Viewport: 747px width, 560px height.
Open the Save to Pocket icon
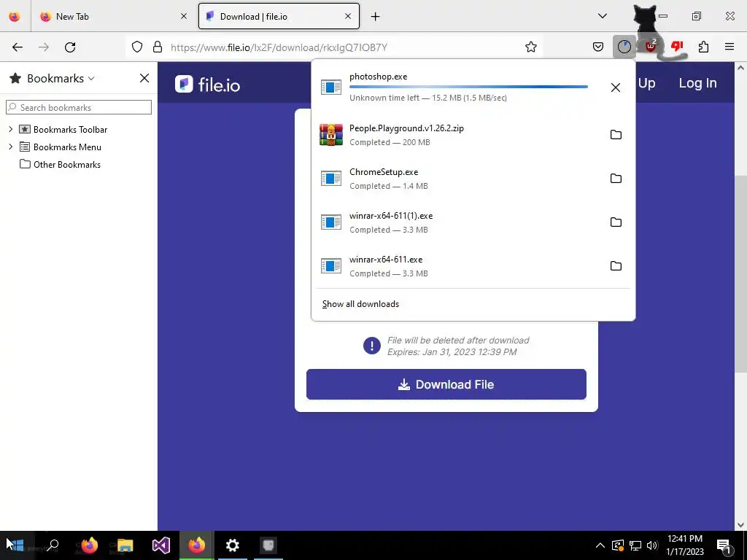point(598,47)
